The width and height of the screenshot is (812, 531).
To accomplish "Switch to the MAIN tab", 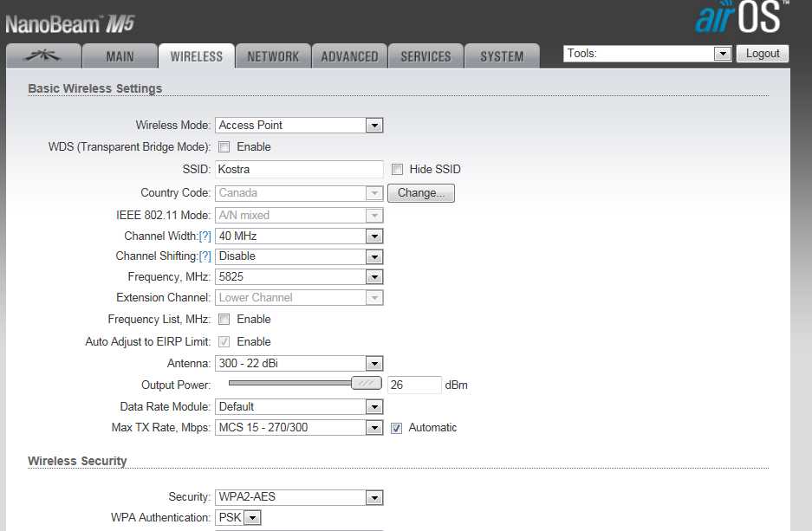I will pyautogui.click(x=120, y=56).
